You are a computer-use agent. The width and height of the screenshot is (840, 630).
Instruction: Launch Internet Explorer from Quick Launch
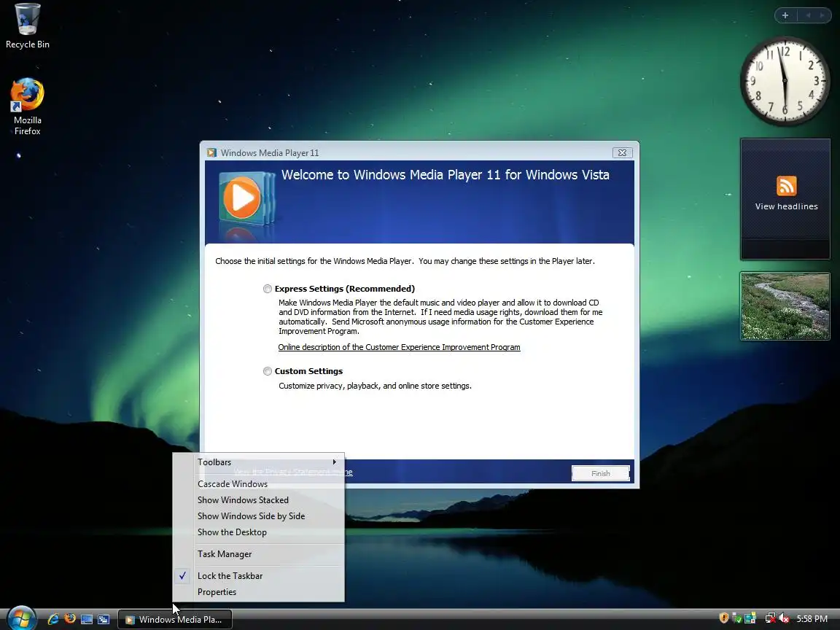pos(53,619)
